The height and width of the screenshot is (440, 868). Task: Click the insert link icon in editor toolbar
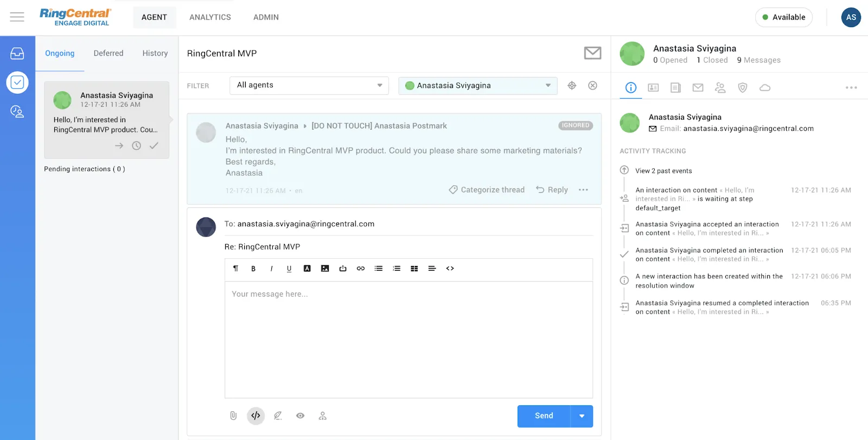[361, 269]
